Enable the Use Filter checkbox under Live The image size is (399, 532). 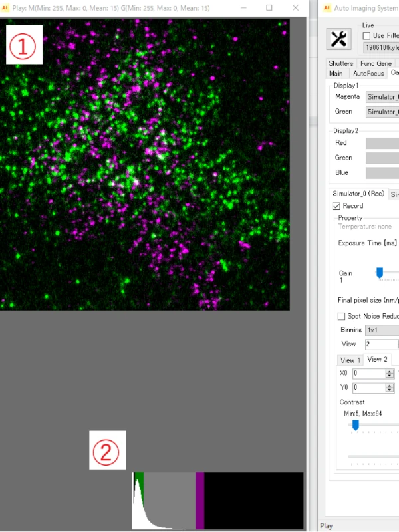pyautogui.click(x=366, y=35)
